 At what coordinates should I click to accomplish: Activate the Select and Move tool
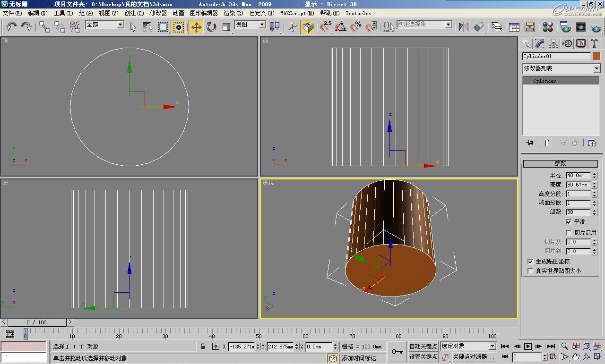point(196,27)
